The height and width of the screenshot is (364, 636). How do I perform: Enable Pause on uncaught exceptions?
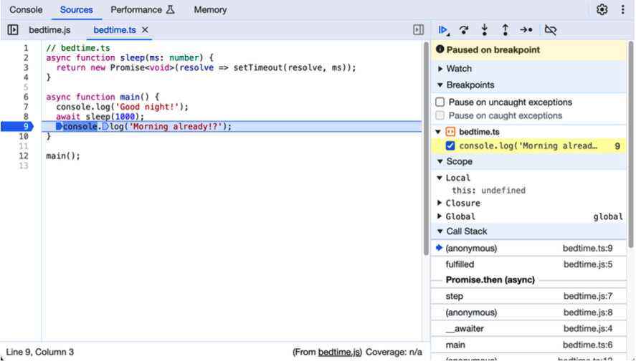click(440, 102)
